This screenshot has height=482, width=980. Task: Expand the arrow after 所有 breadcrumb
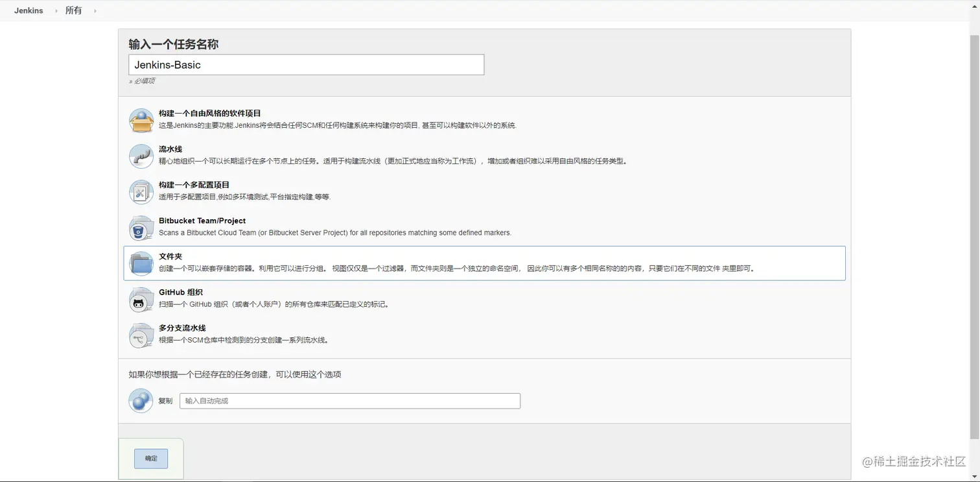95,11
